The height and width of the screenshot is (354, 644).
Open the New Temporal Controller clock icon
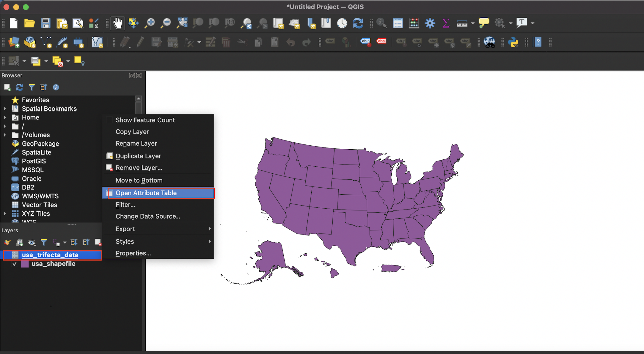[342, 23]
